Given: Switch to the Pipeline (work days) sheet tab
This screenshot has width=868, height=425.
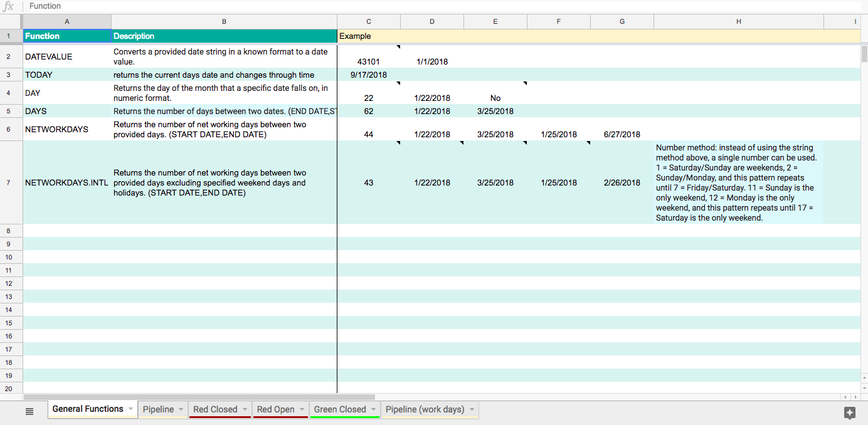Looking at the screenshot, I should (x=425, y=409).
